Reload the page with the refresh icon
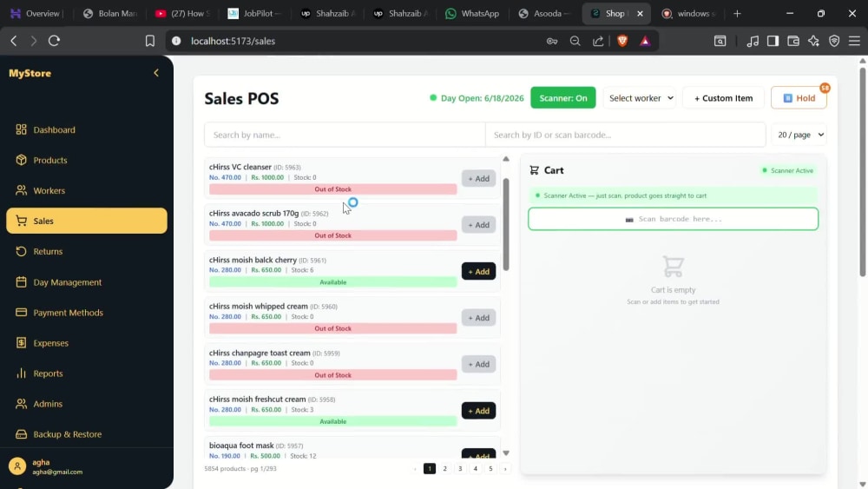Screen dimensions: 868x489 point(54,41)
